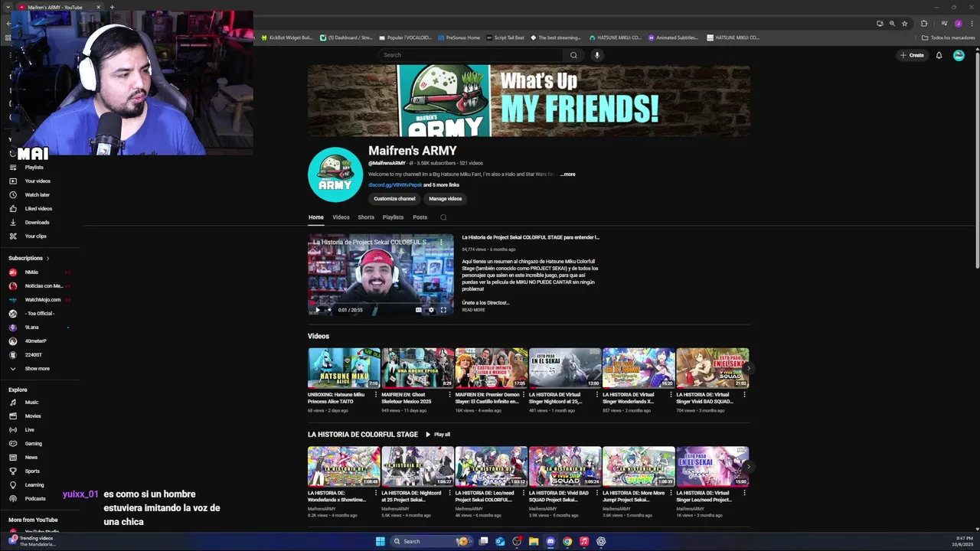Open the discord.gg channel link
The image size is (980, 551).
coord(395,185)
